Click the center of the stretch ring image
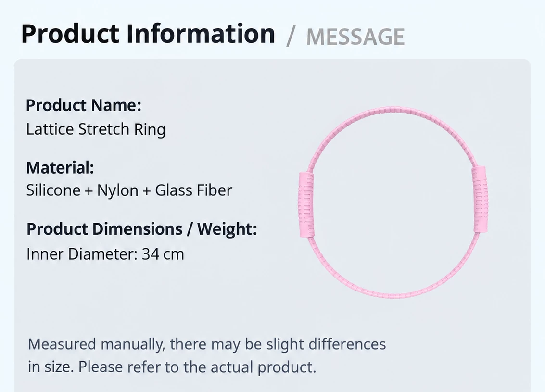This screenshot has height=392, width=545. tap(393, 202)
